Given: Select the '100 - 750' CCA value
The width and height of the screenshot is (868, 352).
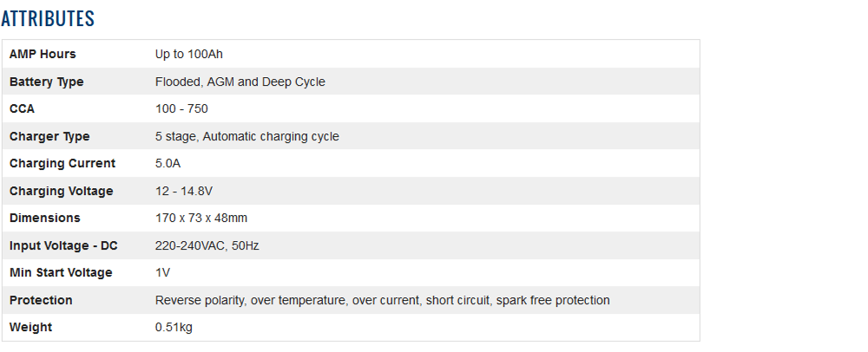Looking at the screenshot, I should pos(181,108).
